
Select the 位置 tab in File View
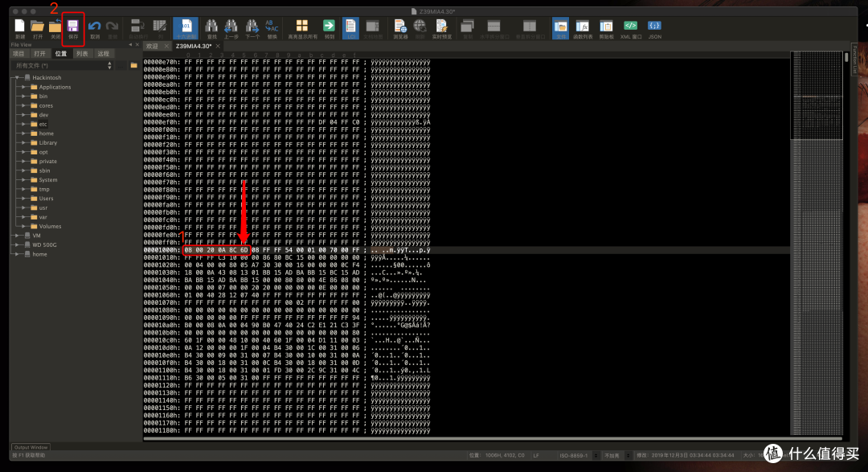pyautogui.click(x=61, y=54)
